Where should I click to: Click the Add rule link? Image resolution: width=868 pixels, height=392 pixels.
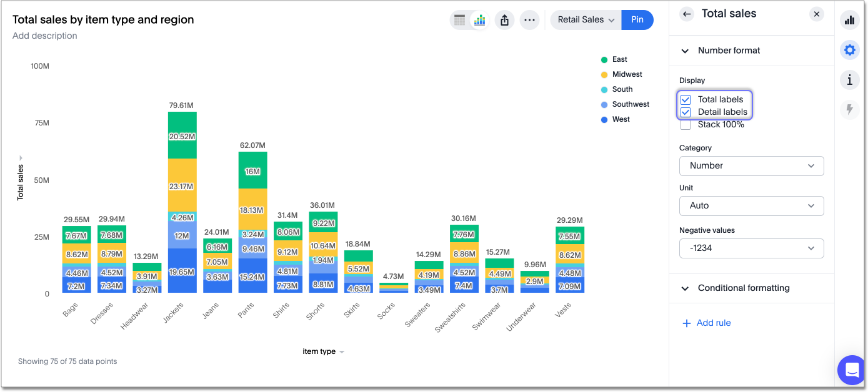[x=706, y=323]
